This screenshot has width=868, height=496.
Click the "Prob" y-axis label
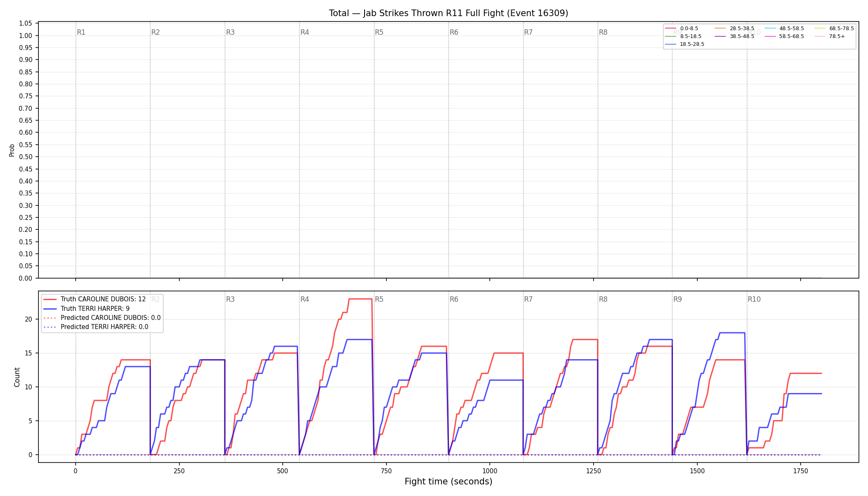pos(12,150)
